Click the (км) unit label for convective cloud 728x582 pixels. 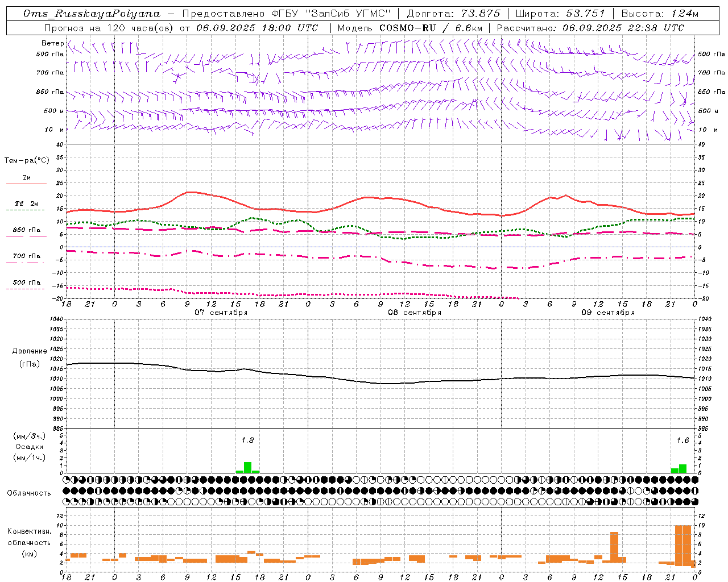click(x=30, y=554)
